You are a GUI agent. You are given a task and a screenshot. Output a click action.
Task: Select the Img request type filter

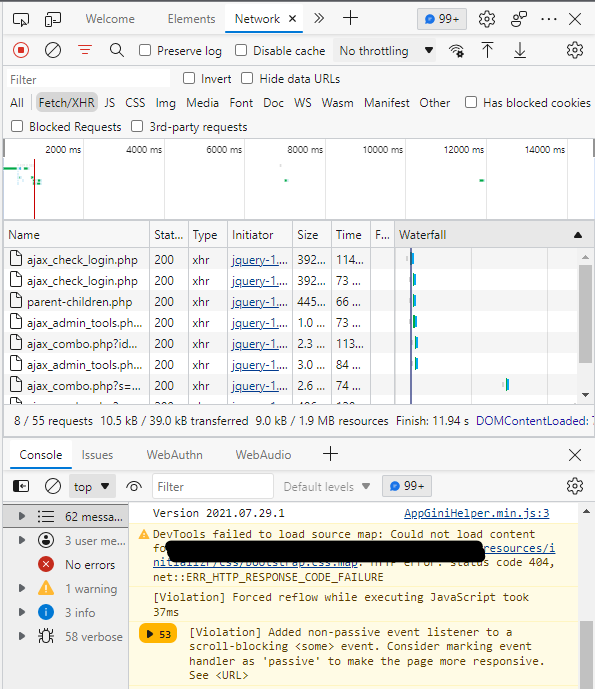pos(165,103)
